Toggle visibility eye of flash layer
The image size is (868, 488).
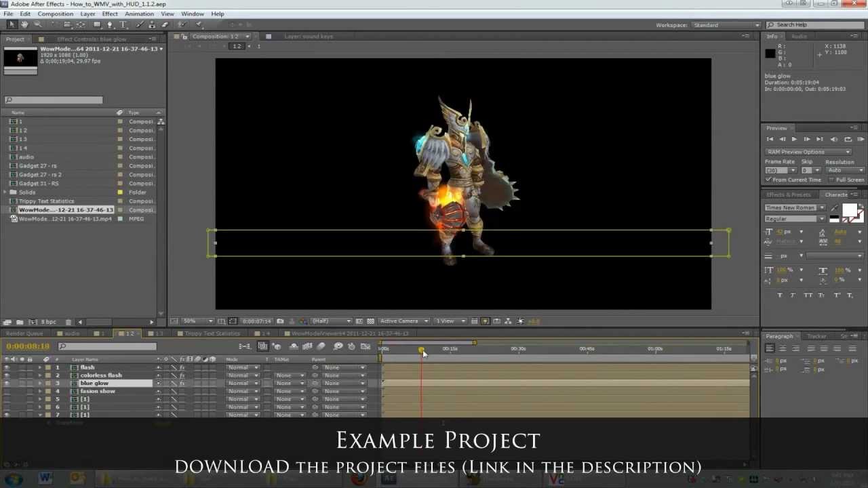tap(7, 367)
